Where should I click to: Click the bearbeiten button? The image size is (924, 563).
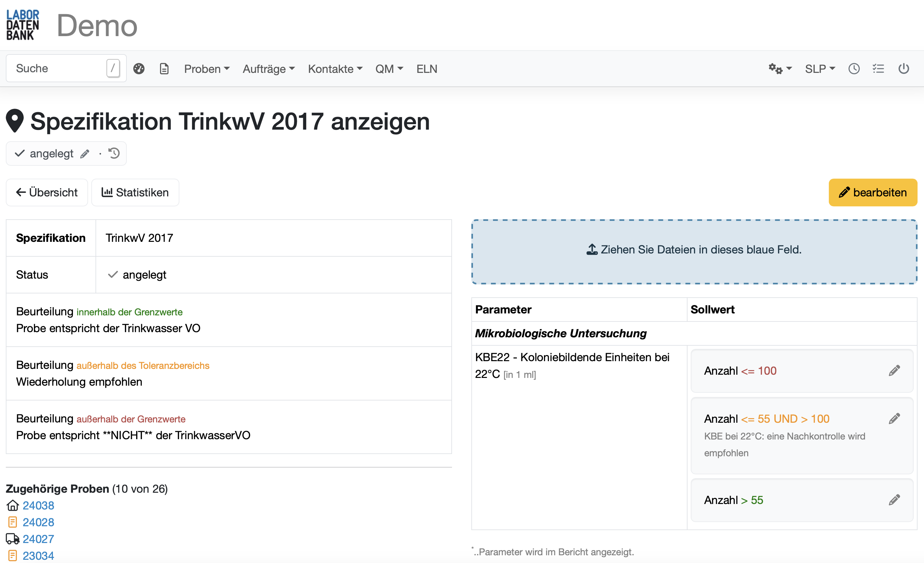pos(873,192)
